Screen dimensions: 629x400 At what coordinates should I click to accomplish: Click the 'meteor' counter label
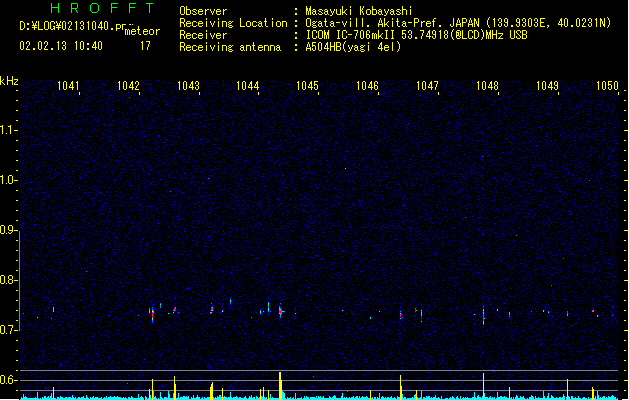click(142, 31)
